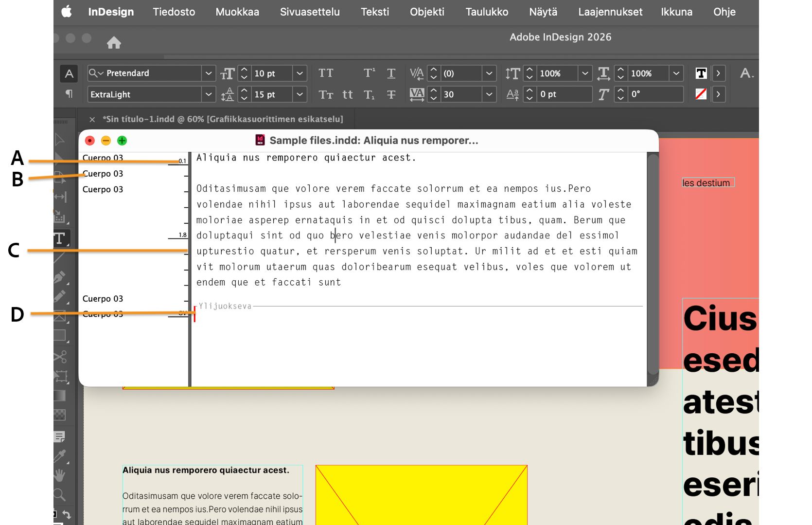Open the Apple menu
Image resolution: width=812 pixels, height=525 pixels.
point(67,12)
